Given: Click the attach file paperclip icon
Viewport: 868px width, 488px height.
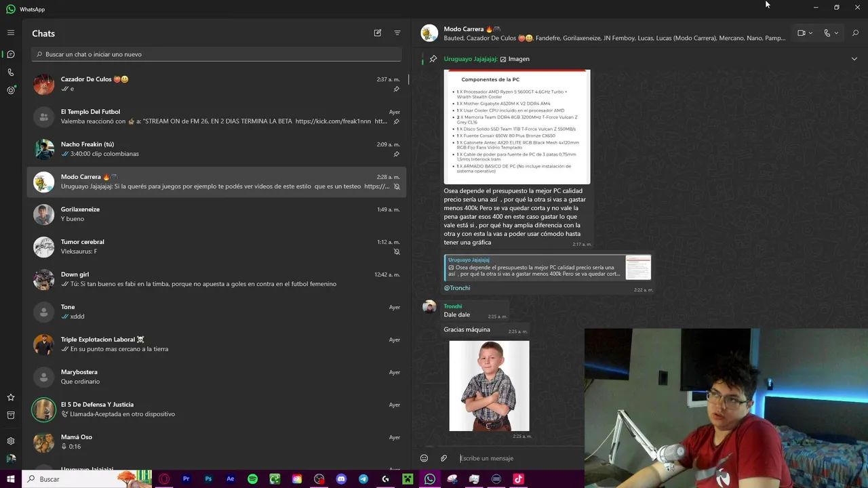Looking at the screenshot, I should 443,458.
